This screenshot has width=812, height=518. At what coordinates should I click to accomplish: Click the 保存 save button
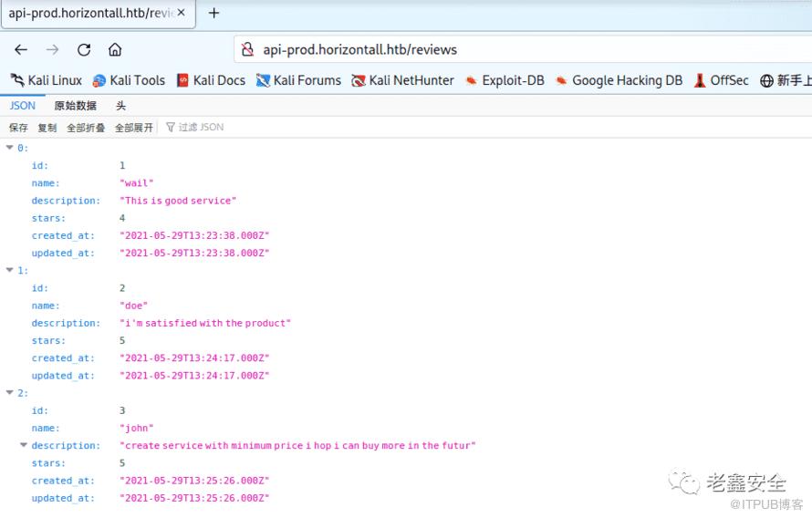click(x=18, y=128)
